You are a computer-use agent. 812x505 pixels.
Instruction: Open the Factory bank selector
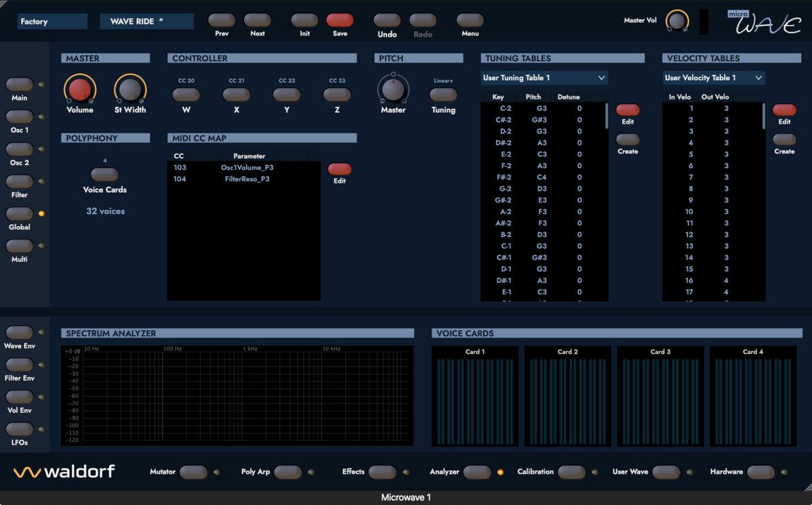[x=52, y=22]
